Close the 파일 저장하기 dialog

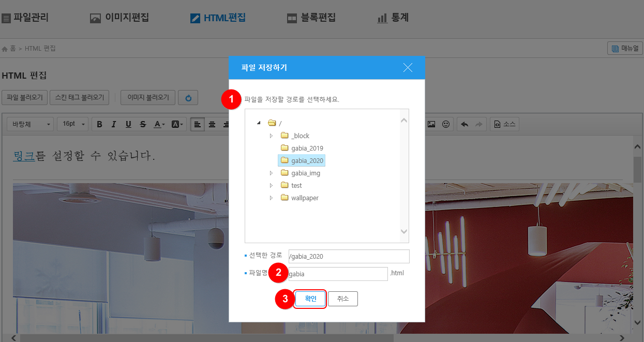point(408,67)
